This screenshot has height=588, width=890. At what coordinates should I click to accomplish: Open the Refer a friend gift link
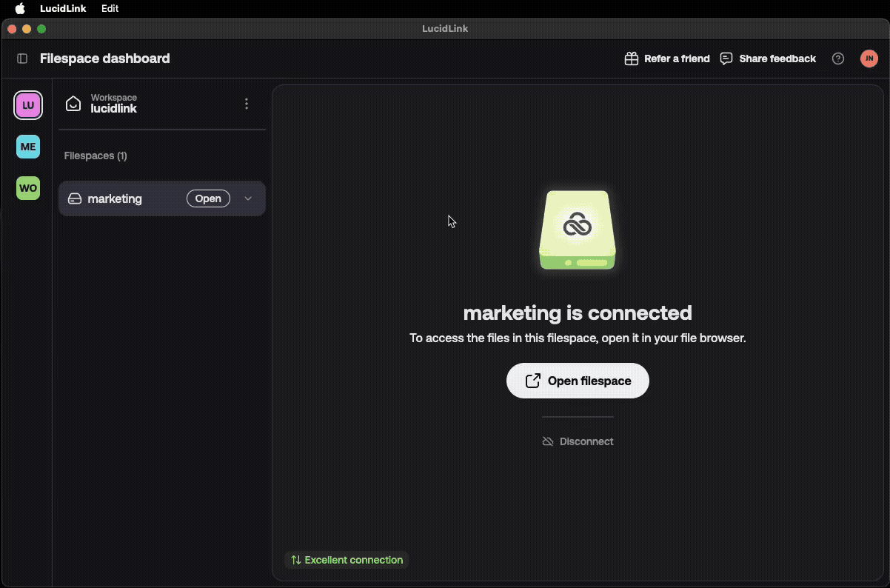667,59
